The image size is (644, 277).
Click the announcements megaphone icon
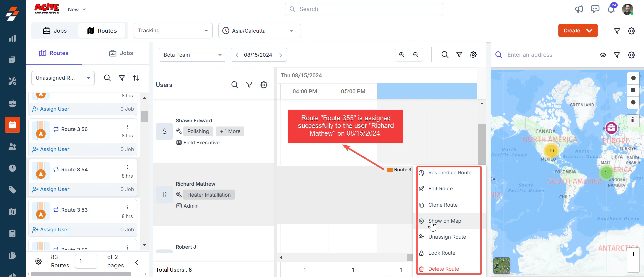coord(579,9)
